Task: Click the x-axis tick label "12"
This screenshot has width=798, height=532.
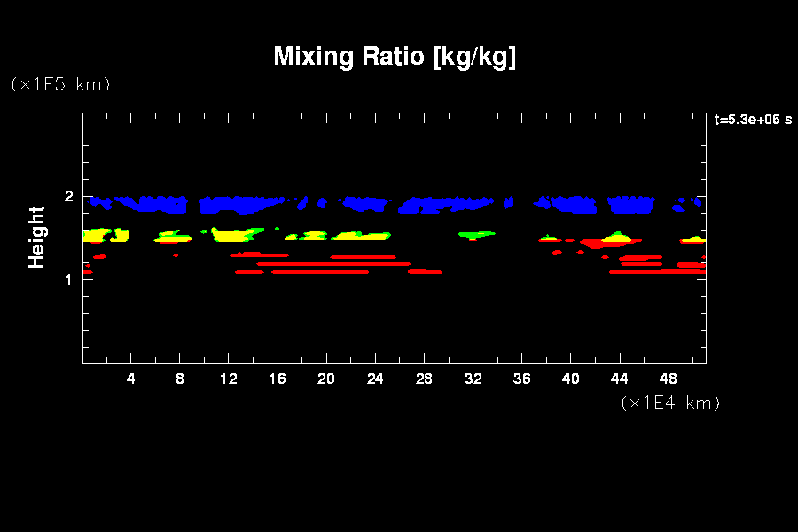Action: point(229,379)
